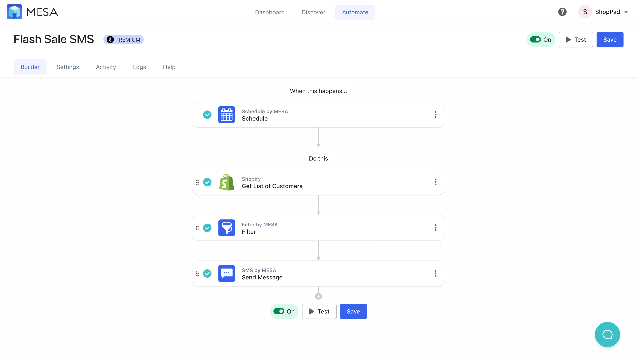
Task: Click the three-dot menu on Schedule step
Action: pos(436,114)
